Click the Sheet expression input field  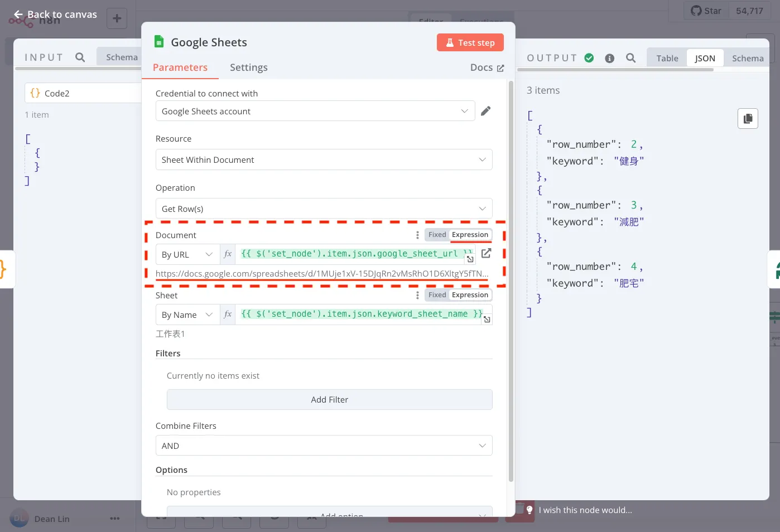tap(364, 315)
